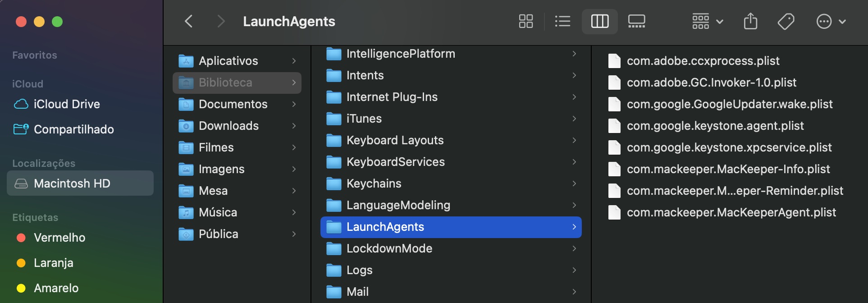Screen dimensions: 868x303
Task: Open the Downloads folder
Action: coord(228,126)
